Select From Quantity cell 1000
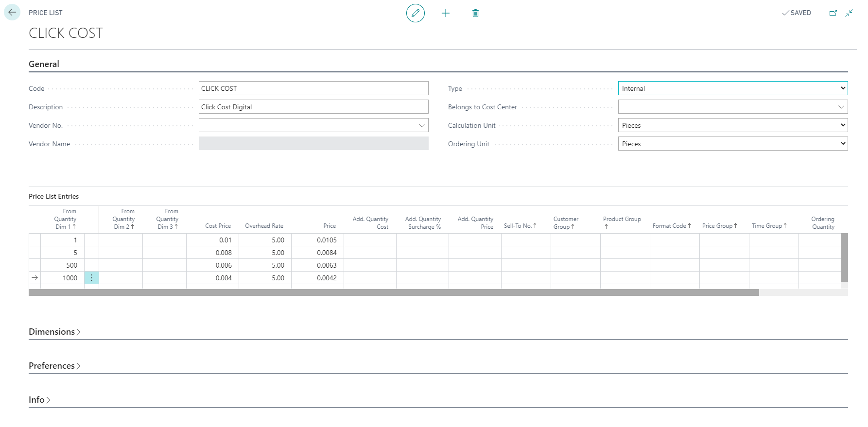This screenshot has height=427, width=868. (62, 278)
